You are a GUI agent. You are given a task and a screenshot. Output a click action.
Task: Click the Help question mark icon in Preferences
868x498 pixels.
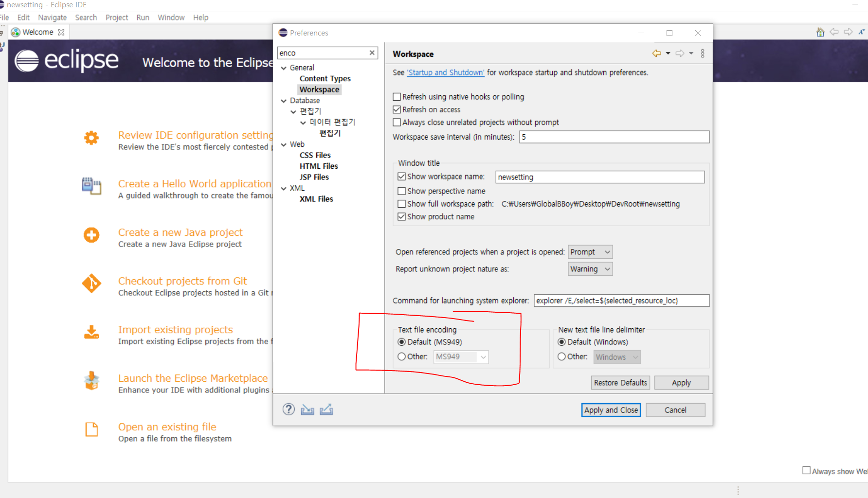pos(289,409)
